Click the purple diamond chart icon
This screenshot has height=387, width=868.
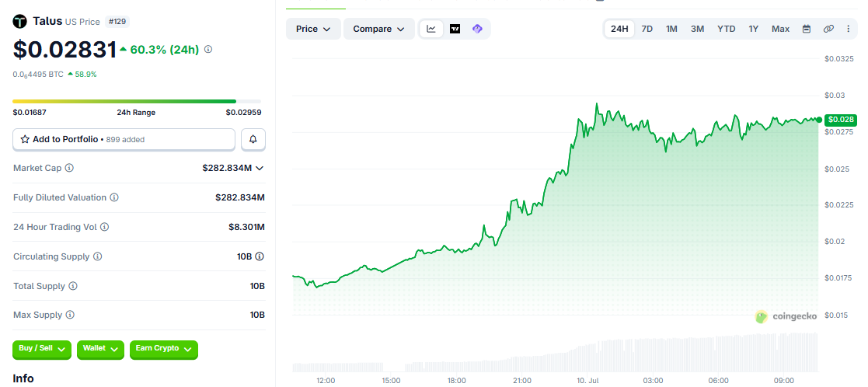477,29
